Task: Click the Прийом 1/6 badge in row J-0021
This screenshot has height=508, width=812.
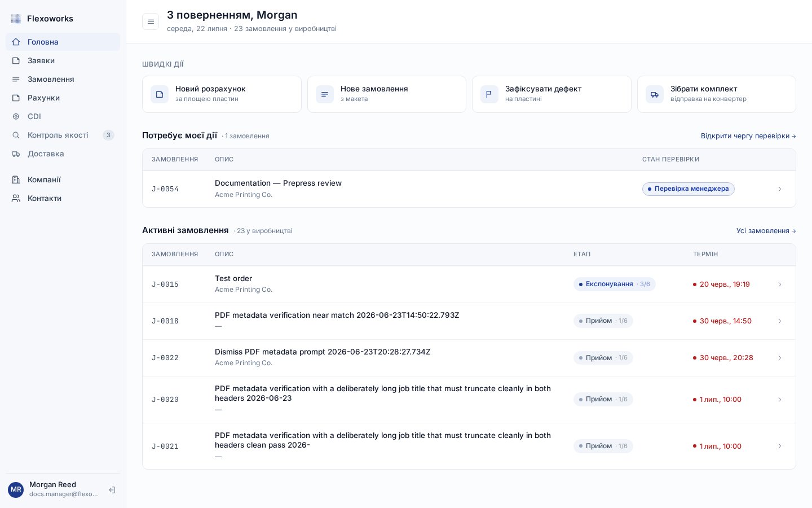Action: tap(603, 446)
